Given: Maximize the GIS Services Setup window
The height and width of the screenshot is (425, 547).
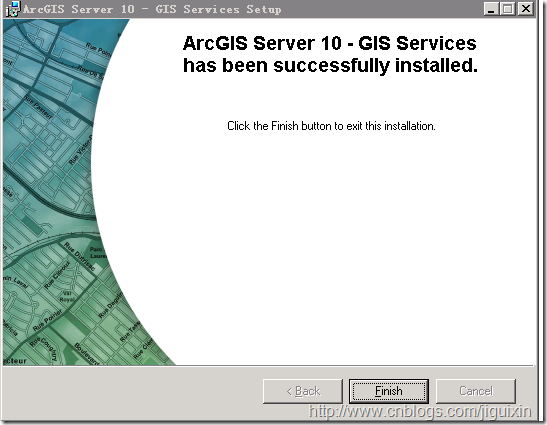Looking at the screenshot, I should click(x=508, y=9).
